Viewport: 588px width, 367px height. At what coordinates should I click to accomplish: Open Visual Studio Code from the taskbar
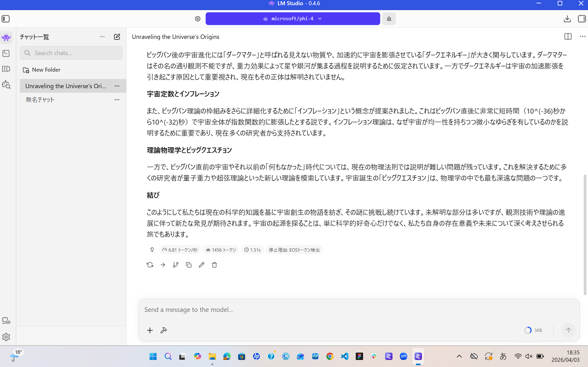[344, 356]
